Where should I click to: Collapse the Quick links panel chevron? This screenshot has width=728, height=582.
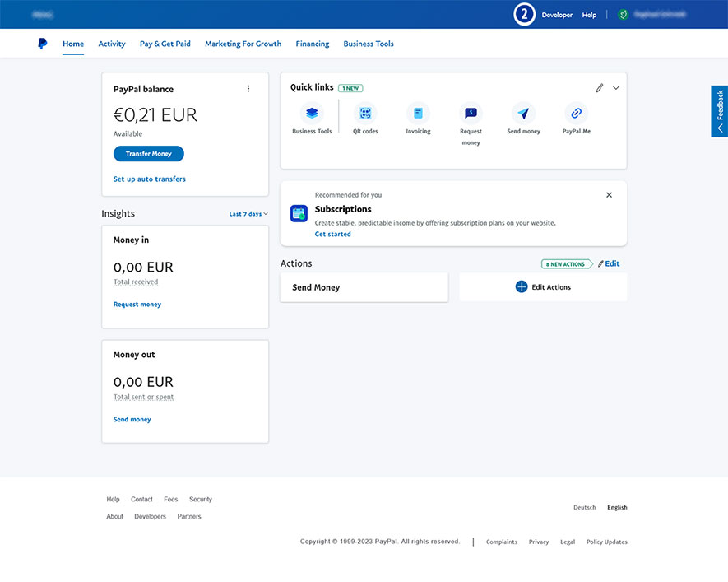pos(616,88)
